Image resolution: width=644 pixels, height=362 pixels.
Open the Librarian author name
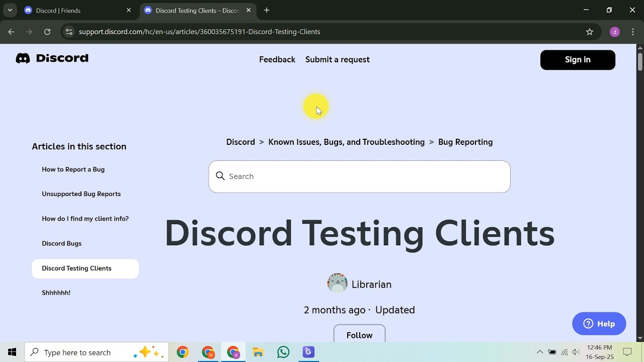point(371,285)
